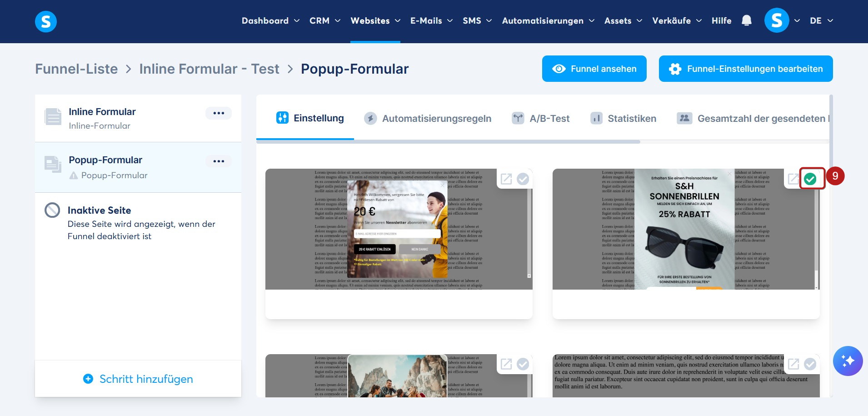Open the Automatisierungsregeln tab

coord(428,119)
